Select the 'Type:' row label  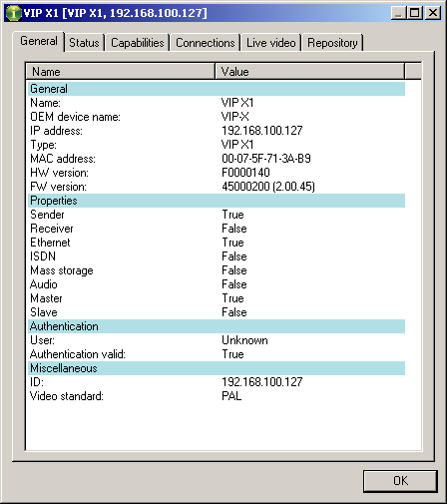point(43,145)
